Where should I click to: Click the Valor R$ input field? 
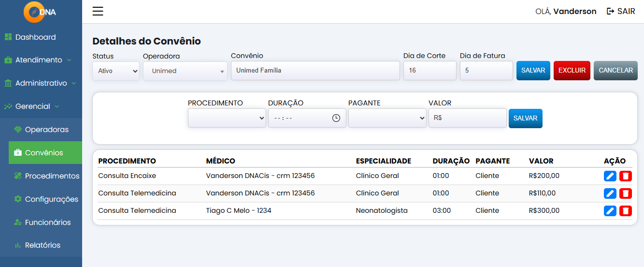[x=467, y=118]
